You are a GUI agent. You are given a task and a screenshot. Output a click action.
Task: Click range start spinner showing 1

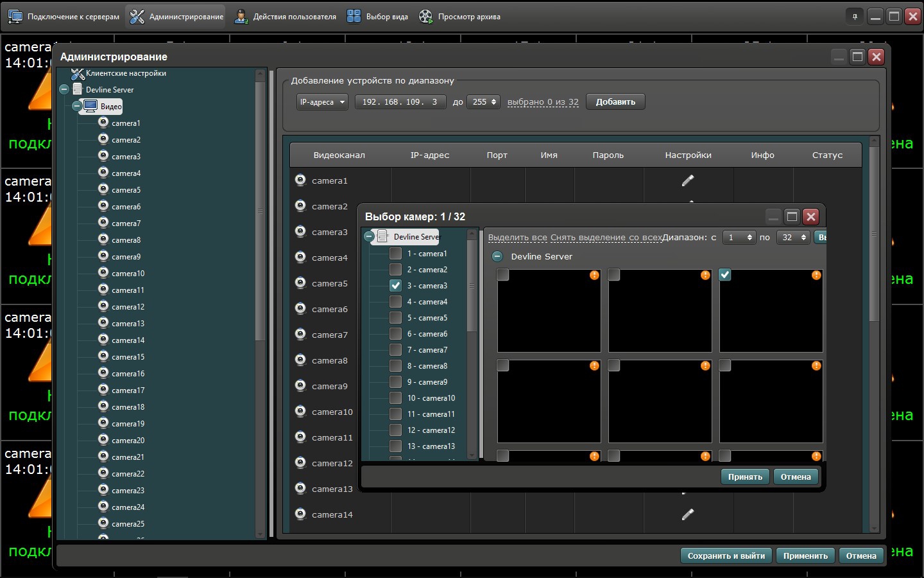point(739,238)
